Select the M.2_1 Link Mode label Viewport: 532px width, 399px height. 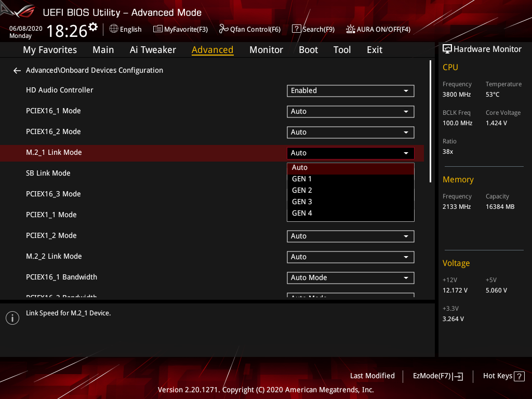(x=54, y=153)
